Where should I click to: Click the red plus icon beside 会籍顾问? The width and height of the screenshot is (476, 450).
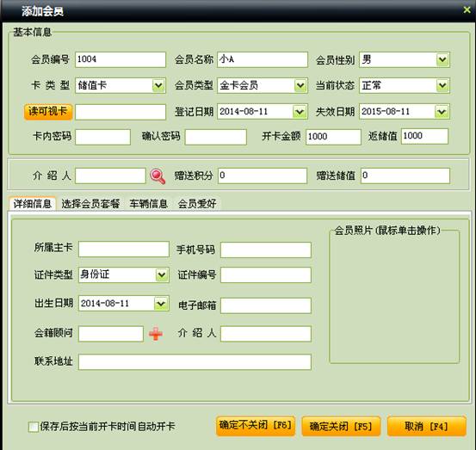click(156, 334)
